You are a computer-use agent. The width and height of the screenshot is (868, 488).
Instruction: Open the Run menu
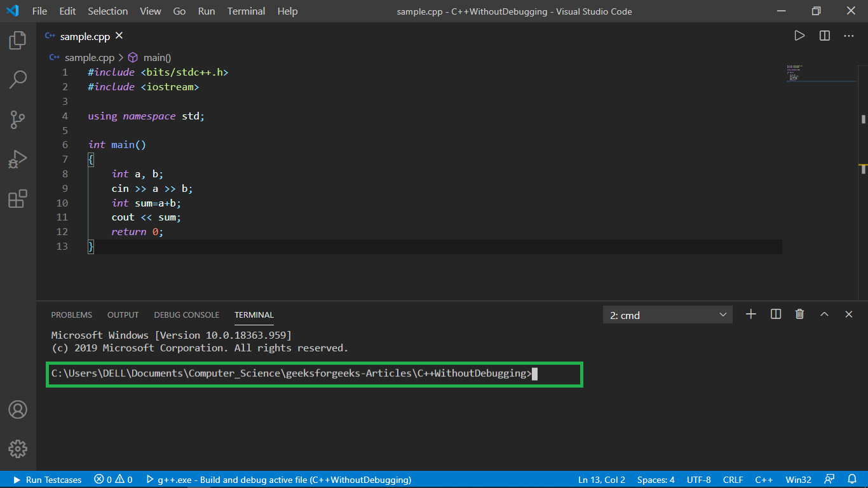pos(207,11)
